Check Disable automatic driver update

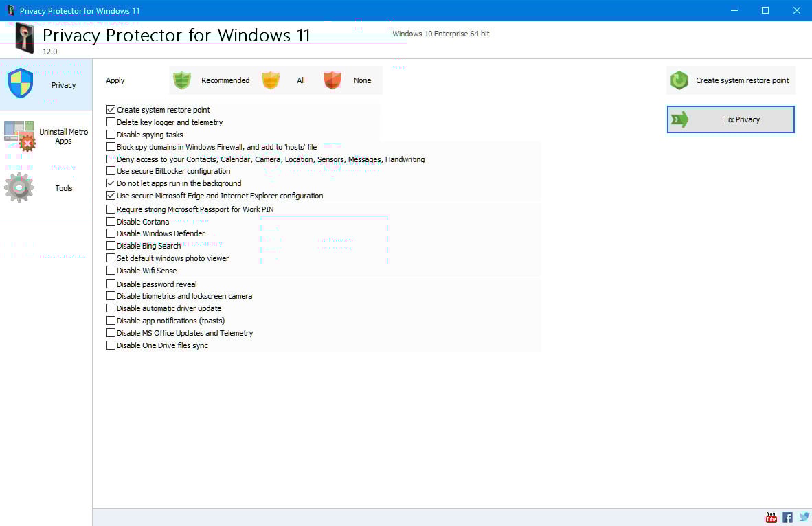pos(111,308)
